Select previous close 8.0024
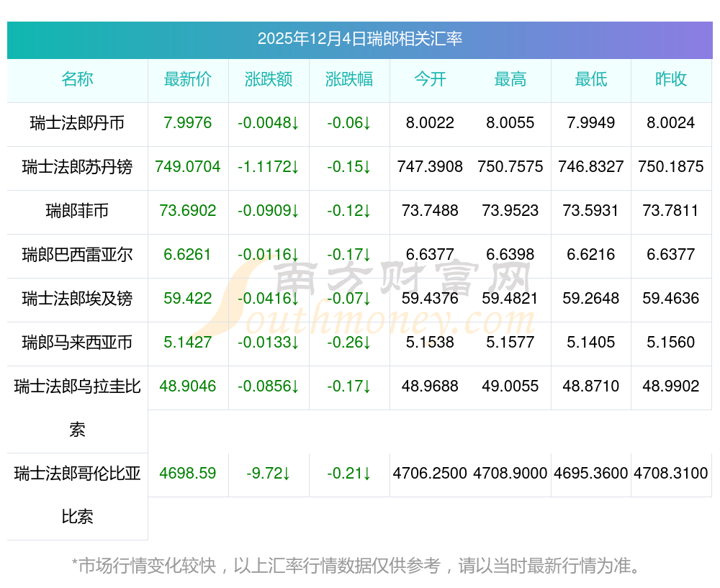Viewport: 720px width, 588px height. tap(671, 123)
